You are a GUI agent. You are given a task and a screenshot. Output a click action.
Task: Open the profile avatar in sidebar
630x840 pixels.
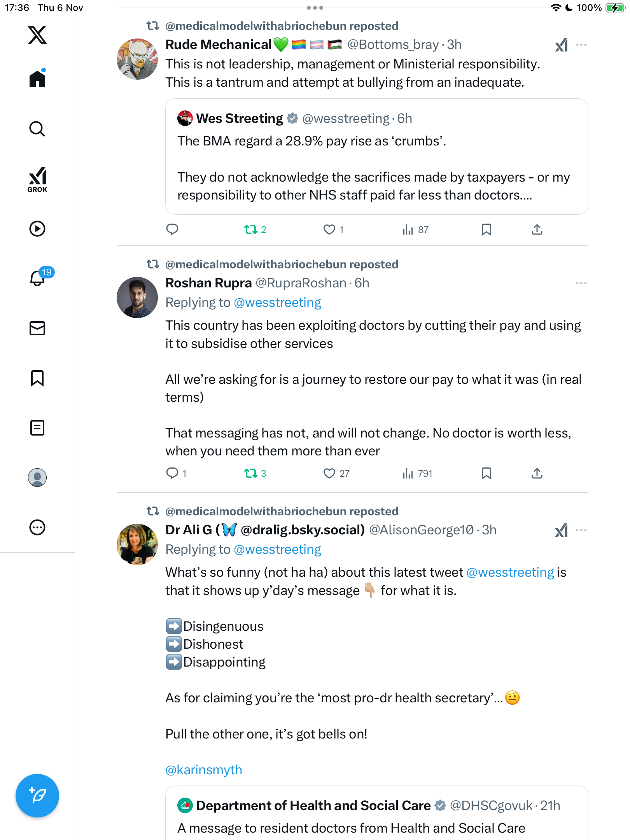click(x=37, y=478)
